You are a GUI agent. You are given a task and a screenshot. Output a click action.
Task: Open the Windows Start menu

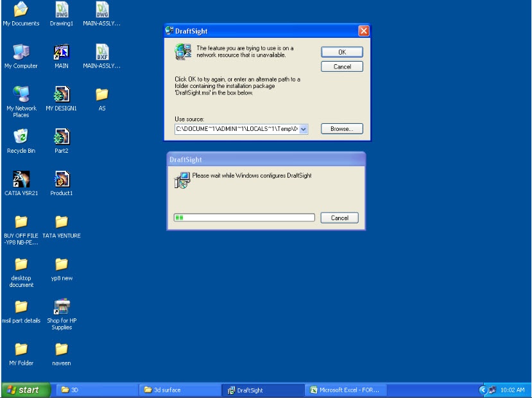[26, 390]
